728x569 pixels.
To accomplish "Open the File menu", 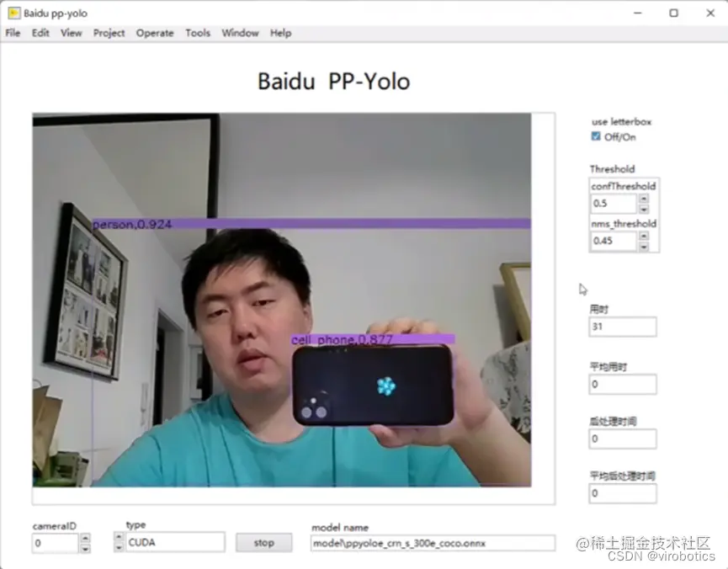I will [13, 33].
